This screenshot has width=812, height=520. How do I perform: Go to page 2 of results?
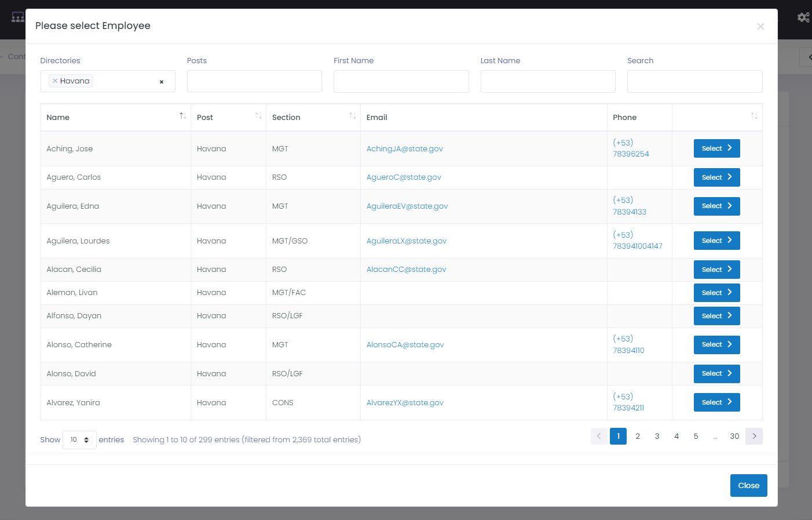[x=638, y=436]
